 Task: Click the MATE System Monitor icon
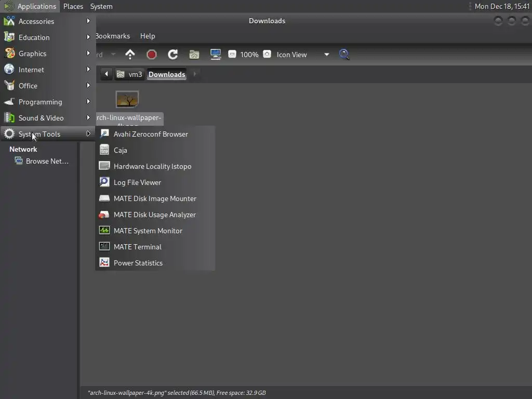pyautogui.click(x=104, y=230)
